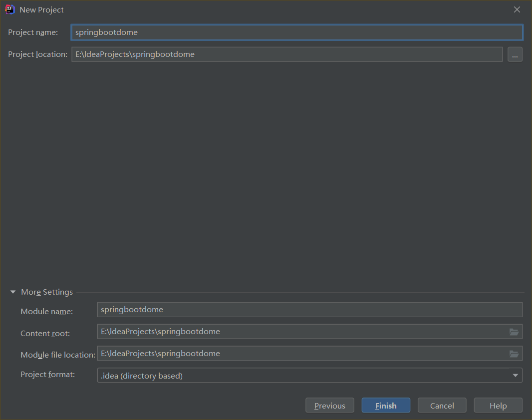Click the 'Project name:' label
The image size is (532, 420).
coord(33,32)
